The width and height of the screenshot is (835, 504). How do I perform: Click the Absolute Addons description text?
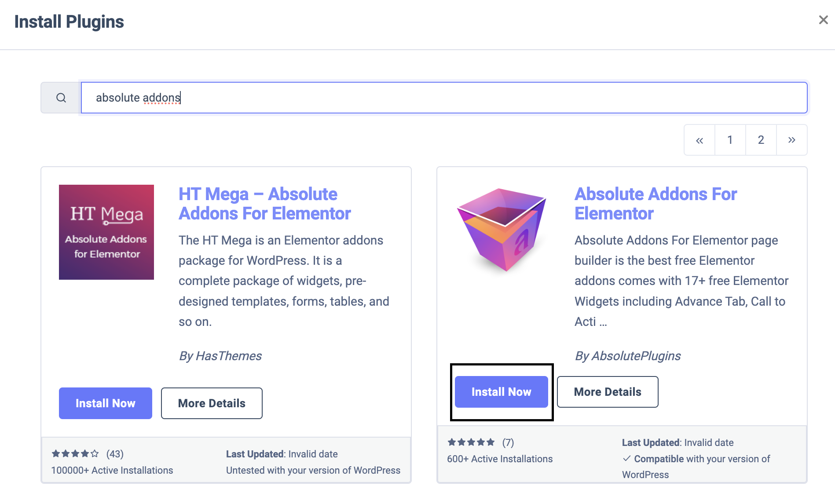pyautogui.click(x=681, y=281)
